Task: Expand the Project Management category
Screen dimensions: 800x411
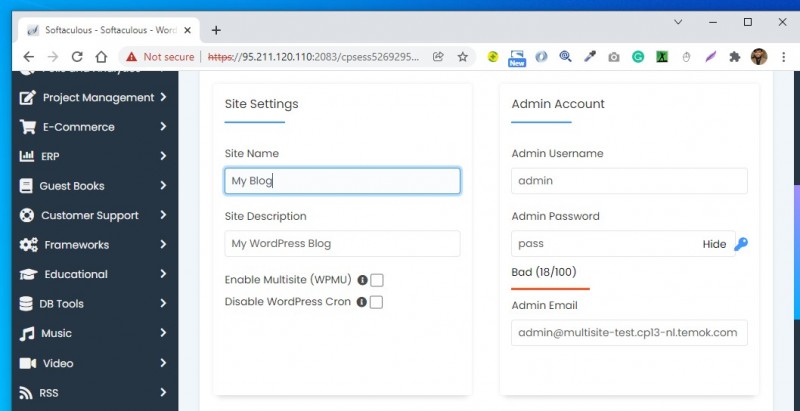Action: 163,98
